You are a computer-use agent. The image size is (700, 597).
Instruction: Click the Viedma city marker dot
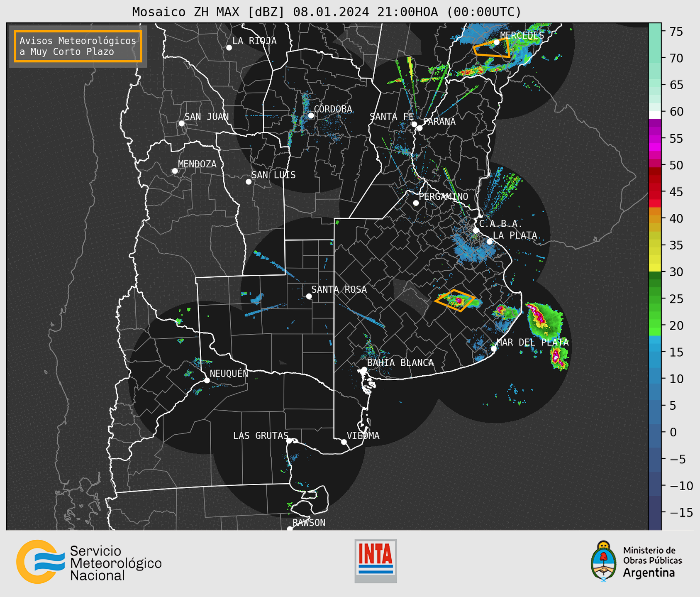pos(344,442)
